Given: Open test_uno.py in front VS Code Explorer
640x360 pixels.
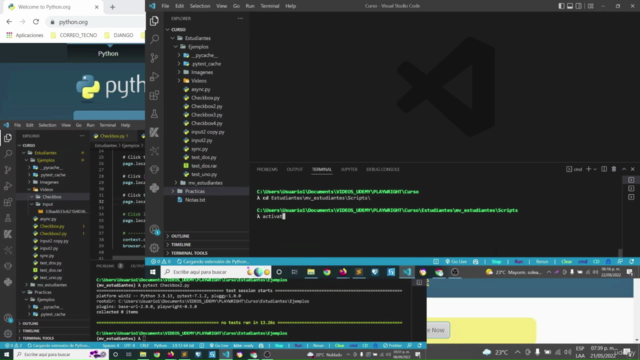Looking at the screenshot, I should coord(204,174).
